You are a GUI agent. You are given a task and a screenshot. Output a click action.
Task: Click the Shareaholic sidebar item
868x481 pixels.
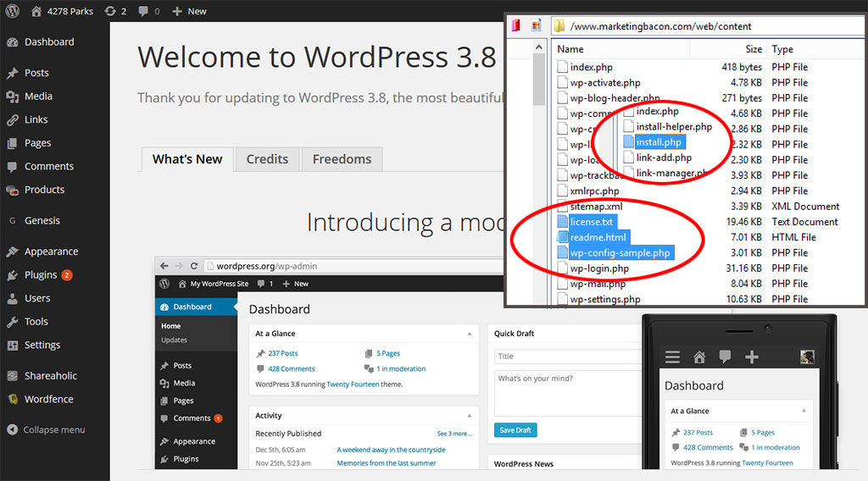50,376
